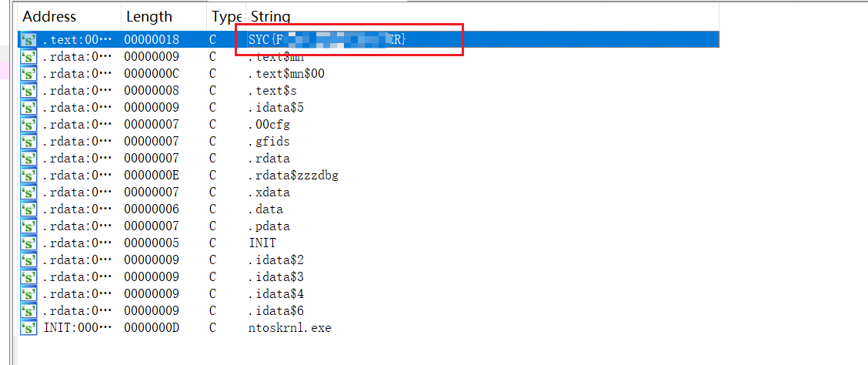Viewport: 868px width, 365px height.
Task: Select the SYC{F...} flag string
Action: point(327,40)
